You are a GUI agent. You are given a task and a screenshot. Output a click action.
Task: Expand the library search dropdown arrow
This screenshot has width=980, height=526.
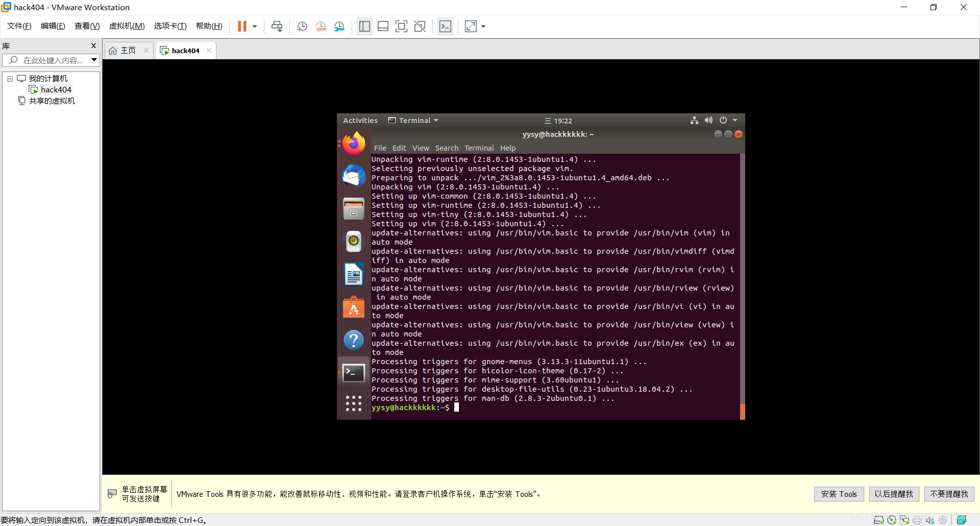94,60
